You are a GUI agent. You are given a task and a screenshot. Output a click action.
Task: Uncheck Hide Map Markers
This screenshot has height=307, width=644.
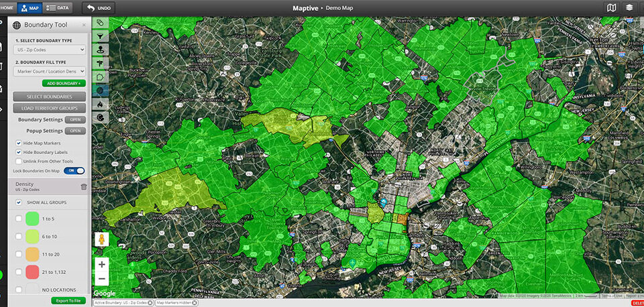[19, 143]
